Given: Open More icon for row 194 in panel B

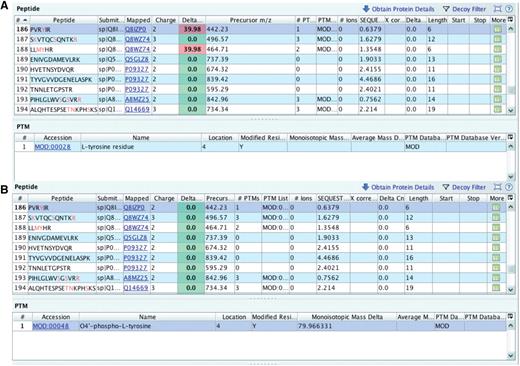Looking at the screenshot, I should (x=496, y=288).
